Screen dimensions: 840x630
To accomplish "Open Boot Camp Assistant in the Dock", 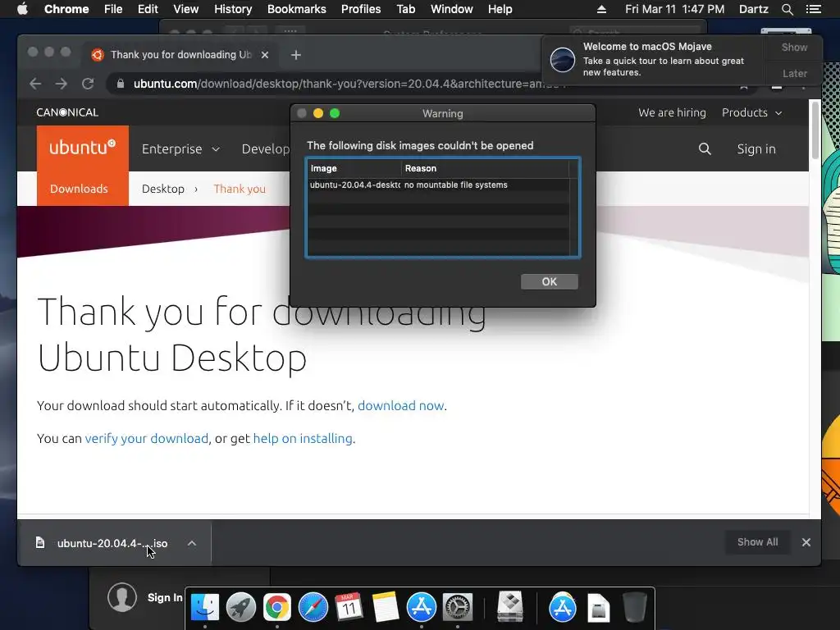I will pos(510,607).
